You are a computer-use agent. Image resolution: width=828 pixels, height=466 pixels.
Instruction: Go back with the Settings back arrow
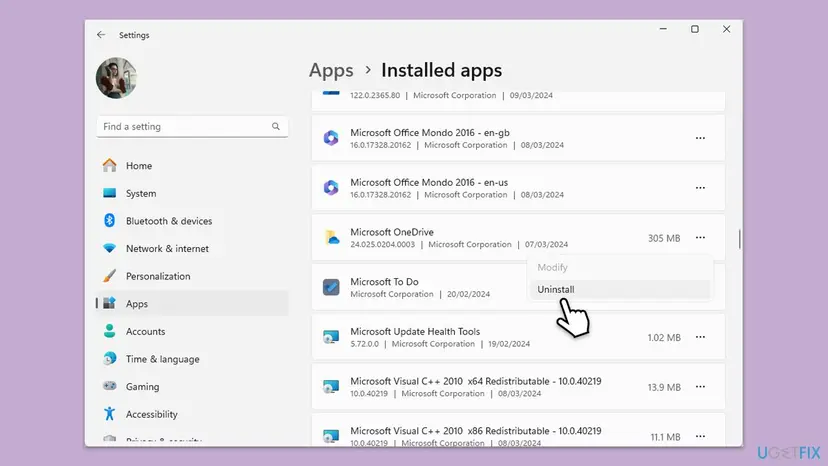coord(101,35)
